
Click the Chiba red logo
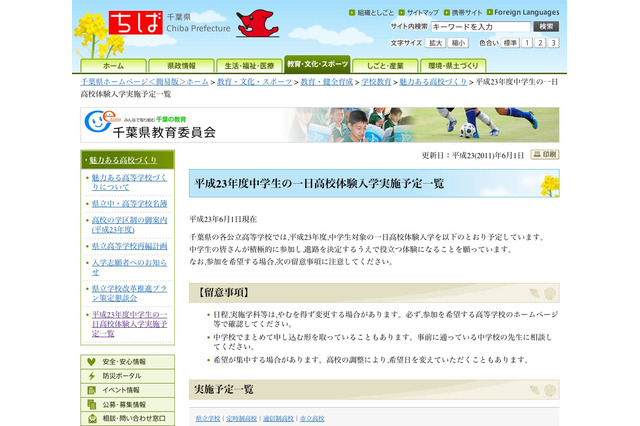[x=136, y=23]
